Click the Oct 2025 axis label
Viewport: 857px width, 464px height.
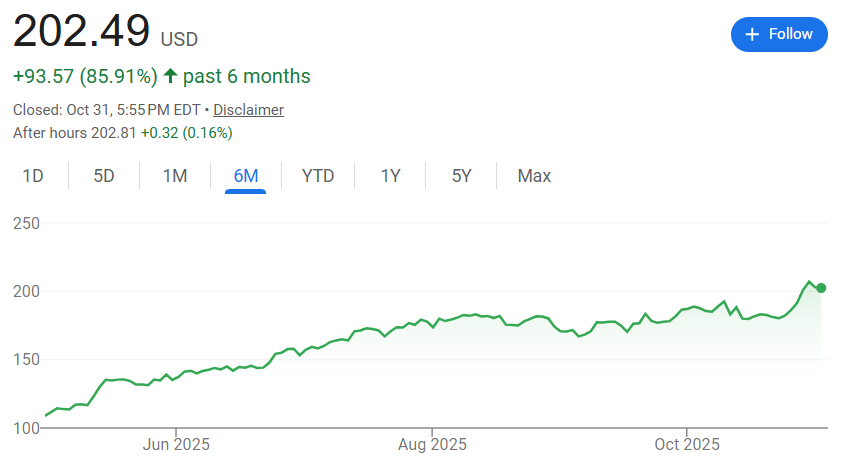(x=687, y=443)
